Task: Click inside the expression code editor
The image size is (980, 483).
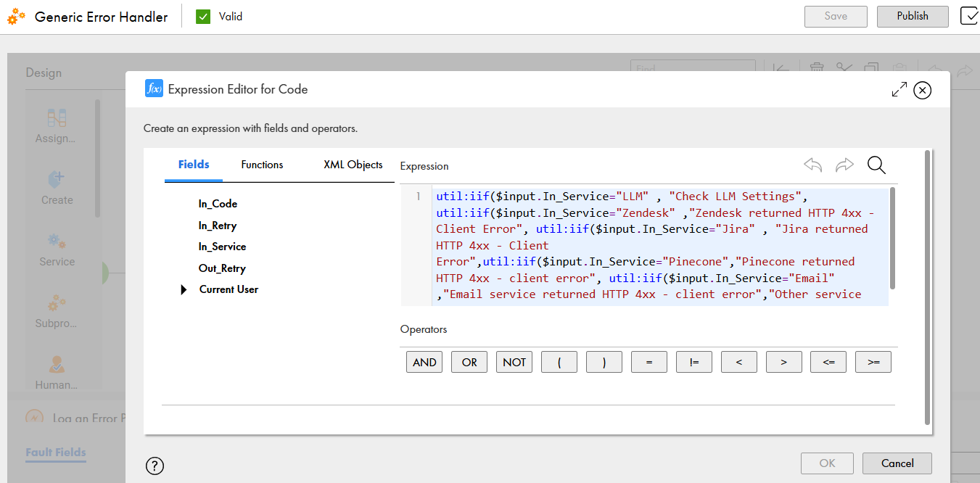Action: click(660, 246)
